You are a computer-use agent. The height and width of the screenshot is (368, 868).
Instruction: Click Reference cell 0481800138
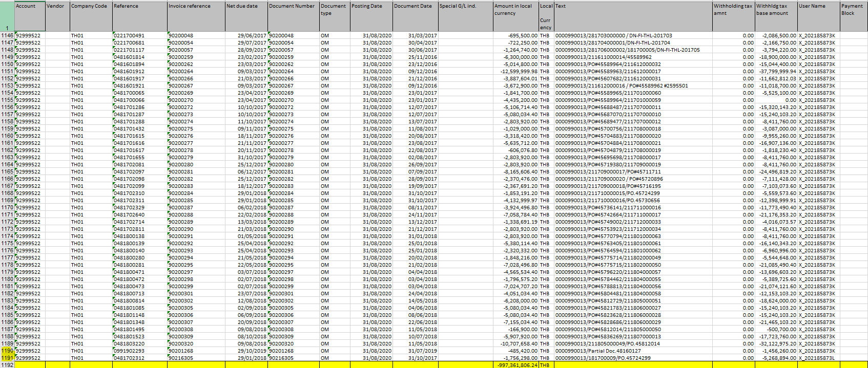tap(140, 236)
